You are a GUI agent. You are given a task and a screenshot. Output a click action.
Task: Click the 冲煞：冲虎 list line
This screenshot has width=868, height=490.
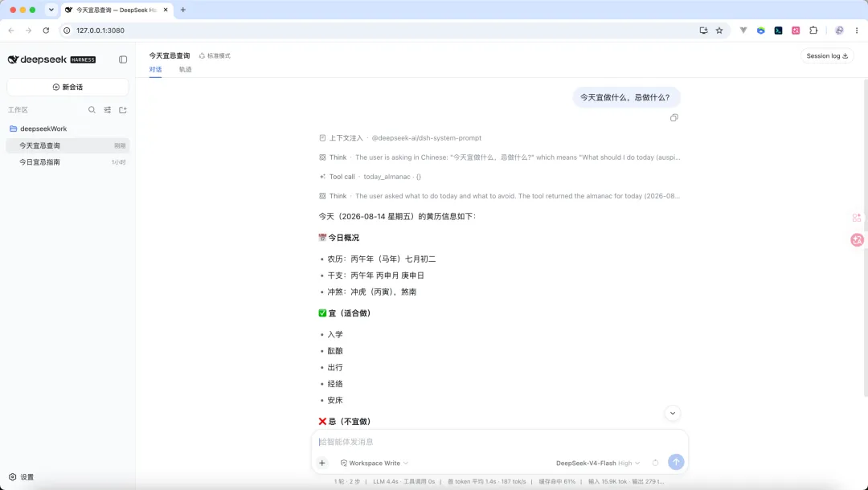tap(371, 292)
